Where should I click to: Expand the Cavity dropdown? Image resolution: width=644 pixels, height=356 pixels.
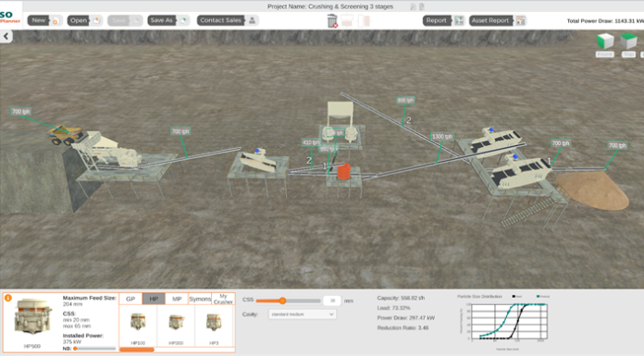303,314
